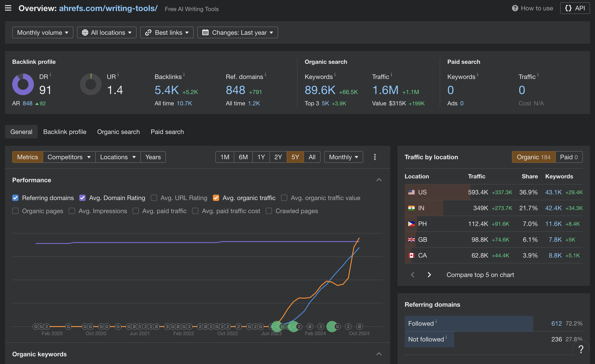Open Backlinks 5.4K value link
Viewport: 595px width, 364px height.
(167, 90)
